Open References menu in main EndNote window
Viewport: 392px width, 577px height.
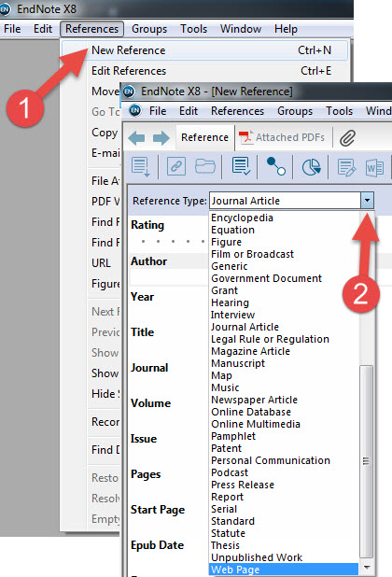tap(91, 29)
